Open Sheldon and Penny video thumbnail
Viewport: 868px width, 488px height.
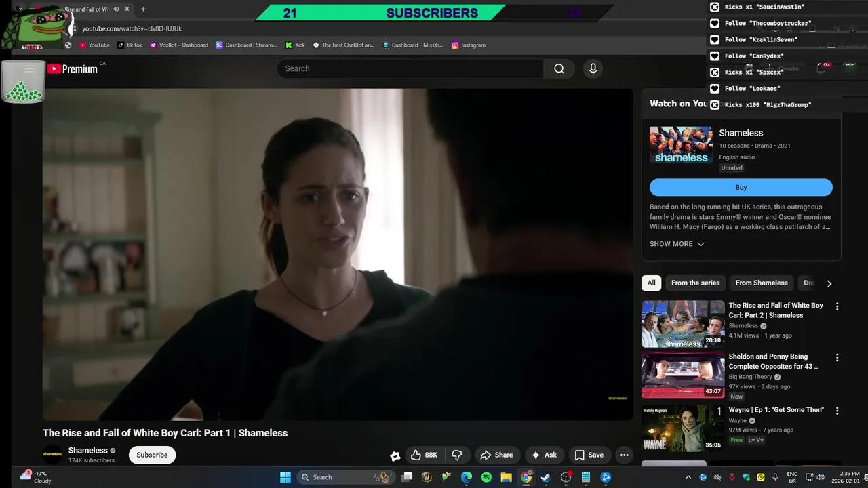click(683, 375)
